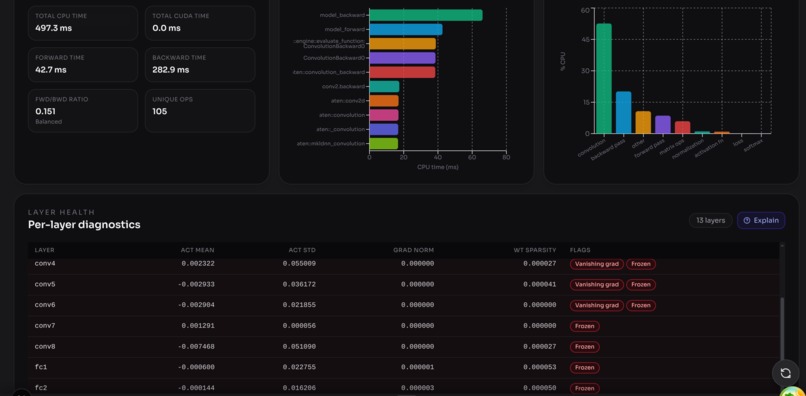The height and width of the screenshot is (396, 806).
Task: Select the model_forward blue bar
Action: point(406,29)
